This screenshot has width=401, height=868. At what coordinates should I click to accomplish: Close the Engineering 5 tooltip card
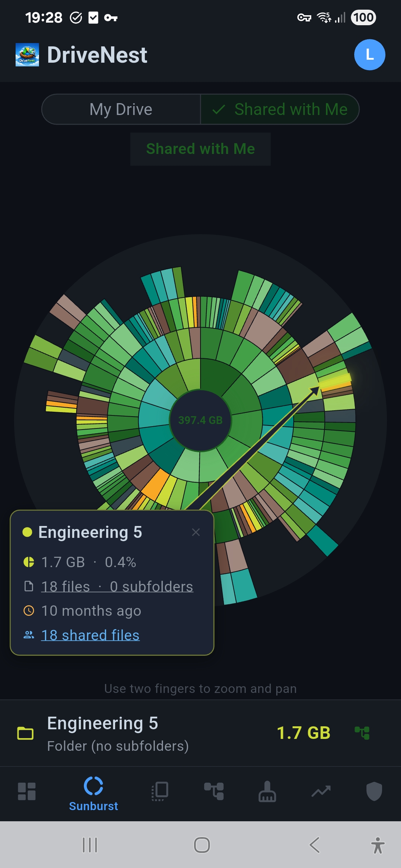tap(196, 532)
